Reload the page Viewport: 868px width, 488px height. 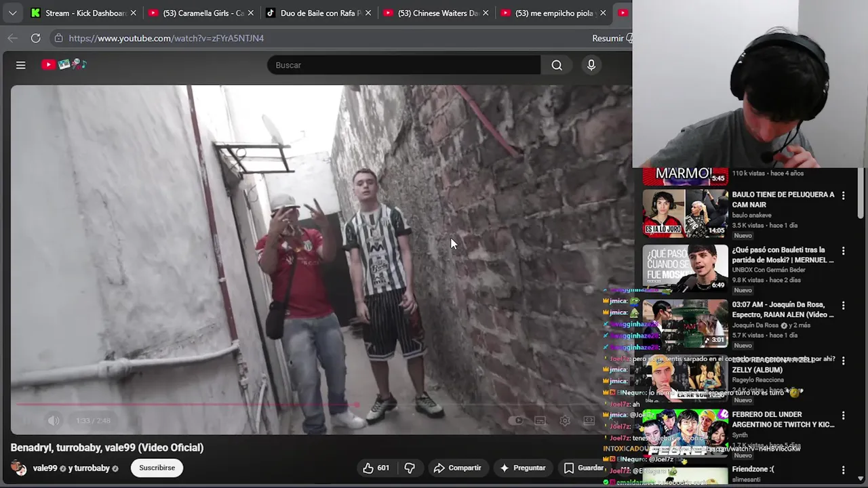[x=36, y=38]
